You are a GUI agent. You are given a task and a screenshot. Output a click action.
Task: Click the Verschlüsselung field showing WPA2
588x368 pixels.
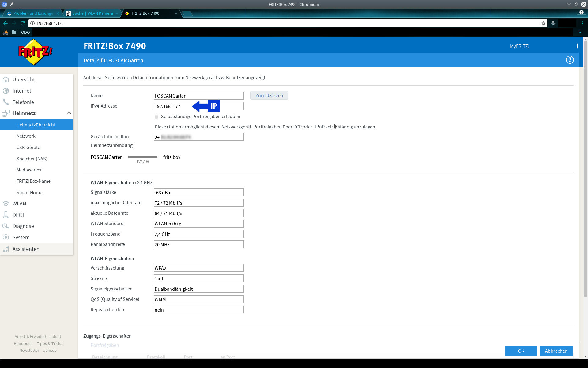(x=199, y=268)
